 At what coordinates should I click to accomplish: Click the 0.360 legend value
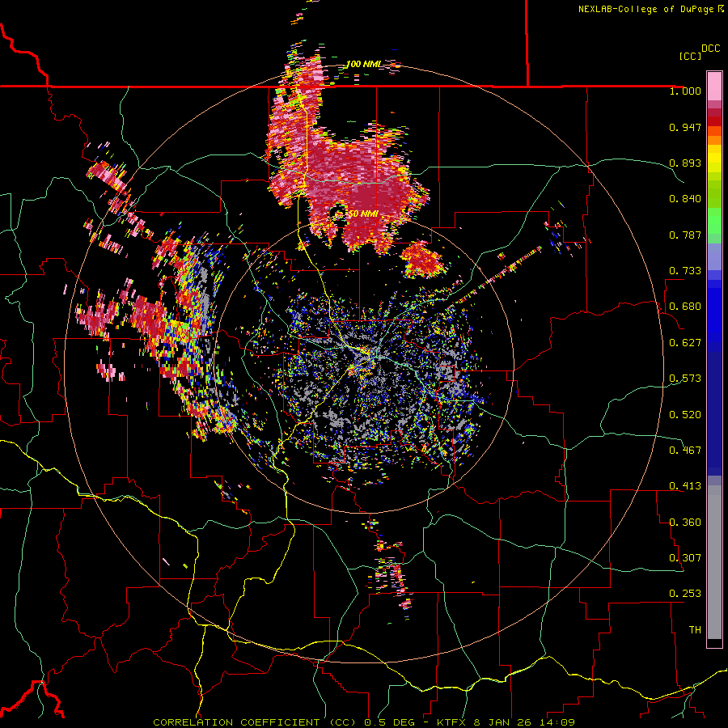685,523
